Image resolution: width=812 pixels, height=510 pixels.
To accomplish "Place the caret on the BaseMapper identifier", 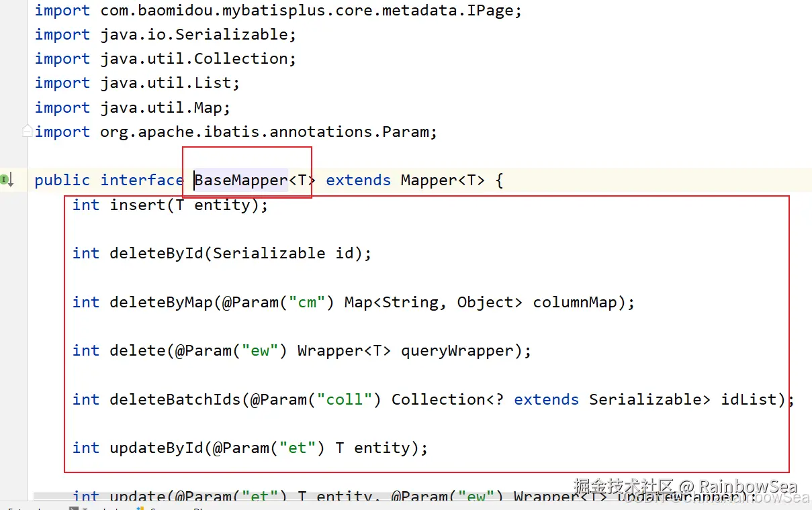I will click(241, 180).
